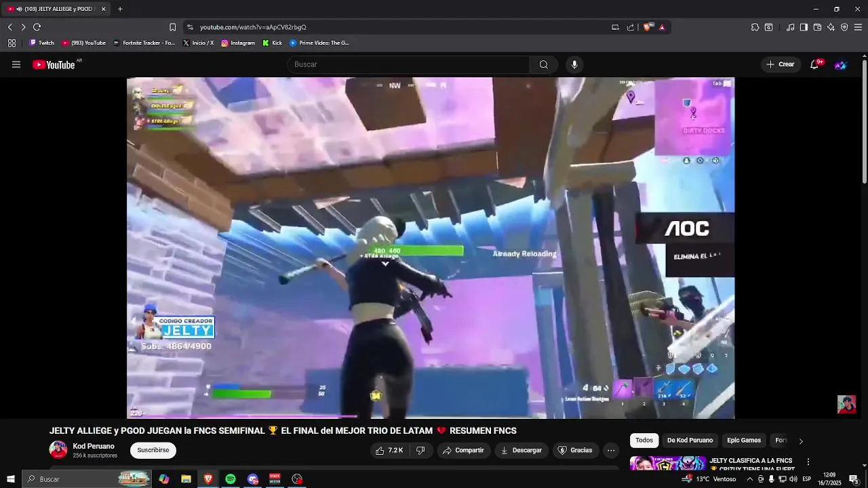Screen dimensions: 868x488
Task: Open the Brave Shields lion icon
Action: click(647, 27)
